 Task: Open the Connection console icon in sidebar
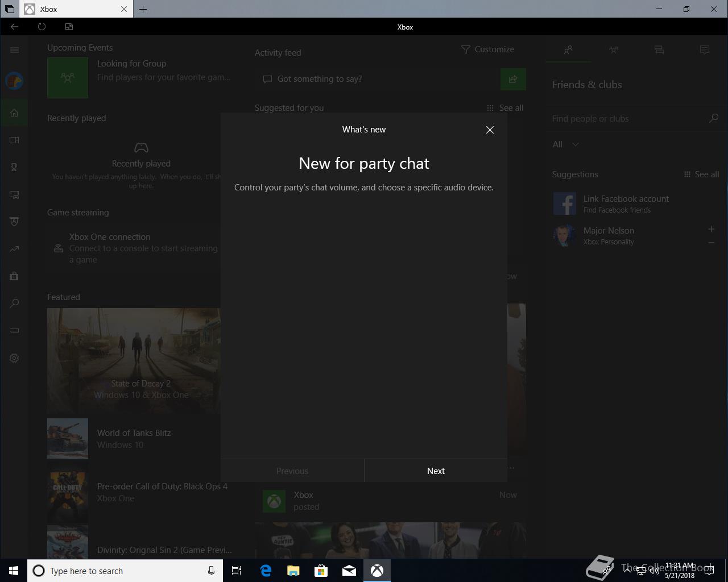(14, 331)
